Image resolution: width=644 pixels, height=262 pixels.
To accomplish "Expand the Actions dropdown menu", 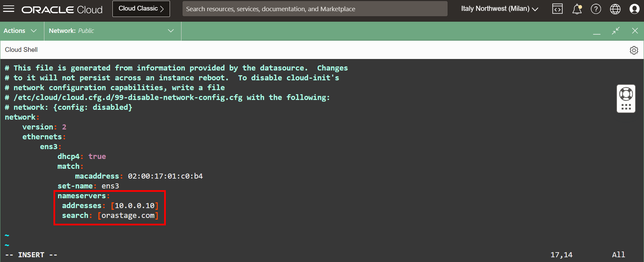I will click(20, 31).
